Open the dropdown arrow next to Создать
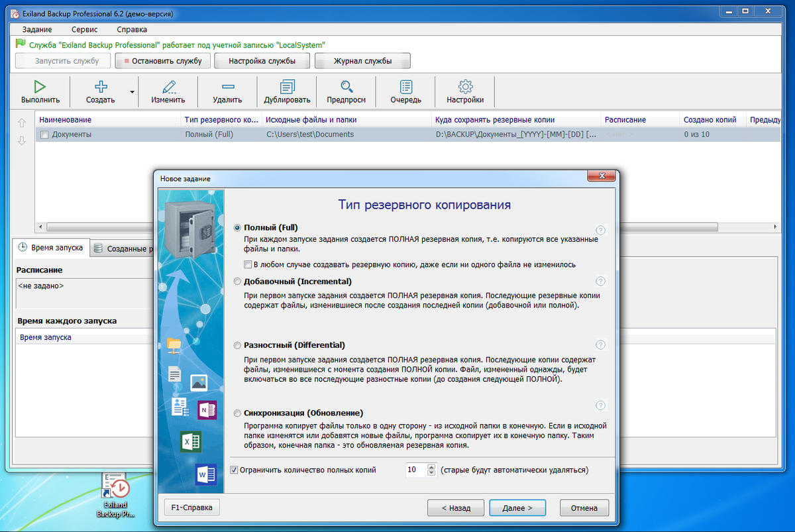Screen dimensions: 795x532 coord(132,92)
